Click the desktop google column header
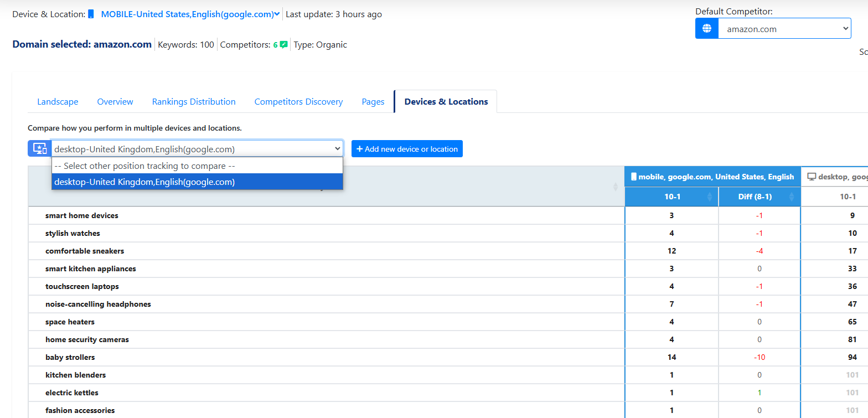 tap(835, 177)
